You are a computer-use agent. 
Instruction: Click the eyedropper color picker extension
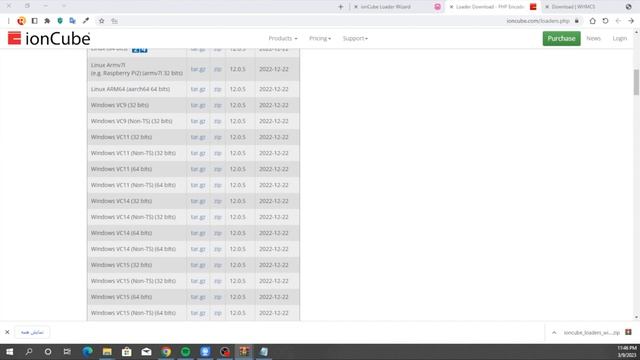(86, 21)
